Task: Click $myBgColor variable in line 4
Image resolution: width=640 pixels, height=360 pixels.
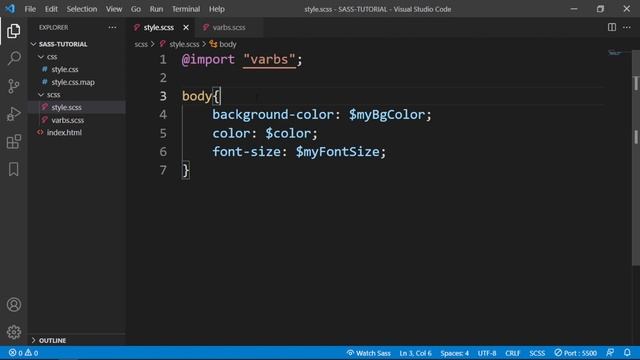Action: click(387, 115)
